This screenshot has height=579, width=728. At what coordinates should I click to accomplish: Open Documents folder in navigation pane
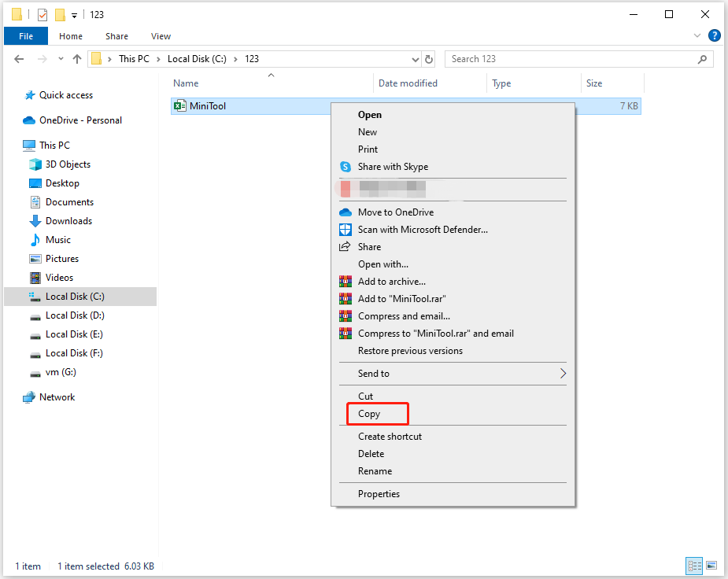pos(69,202)
